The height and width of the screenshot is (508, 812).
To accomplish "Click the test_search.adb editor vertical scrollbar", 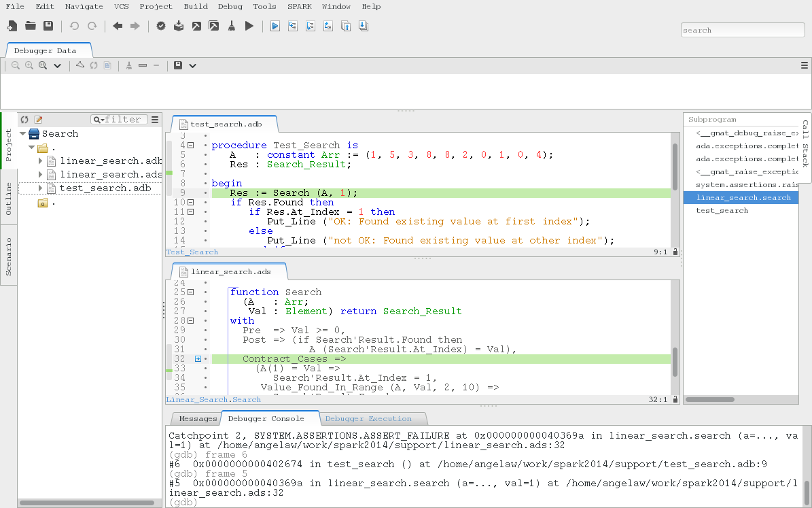I will point(675,167).
